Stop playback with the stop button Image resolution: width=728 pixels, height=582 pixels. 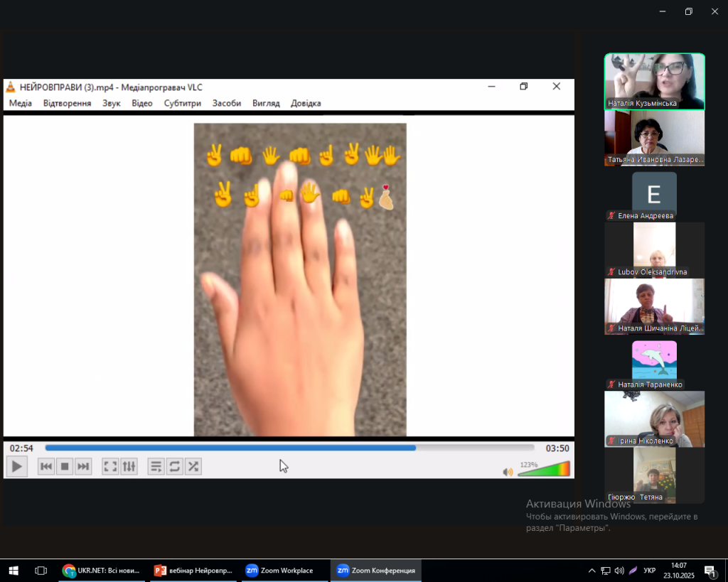65,466
